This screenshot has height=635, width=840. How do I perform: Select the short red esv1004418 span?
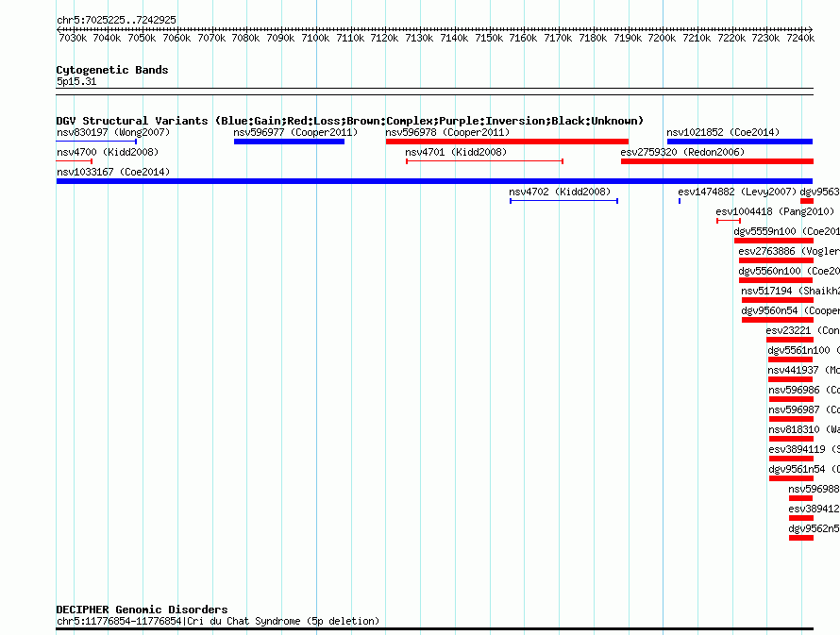click(729, 221)
